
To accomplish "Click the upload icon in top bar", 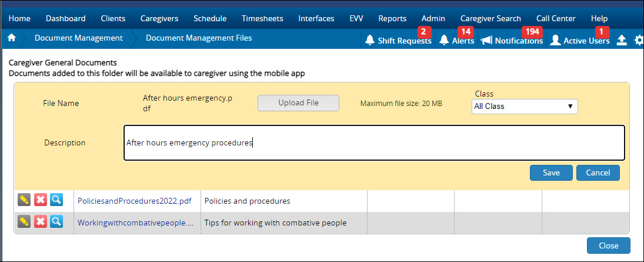I will [622, 40].
